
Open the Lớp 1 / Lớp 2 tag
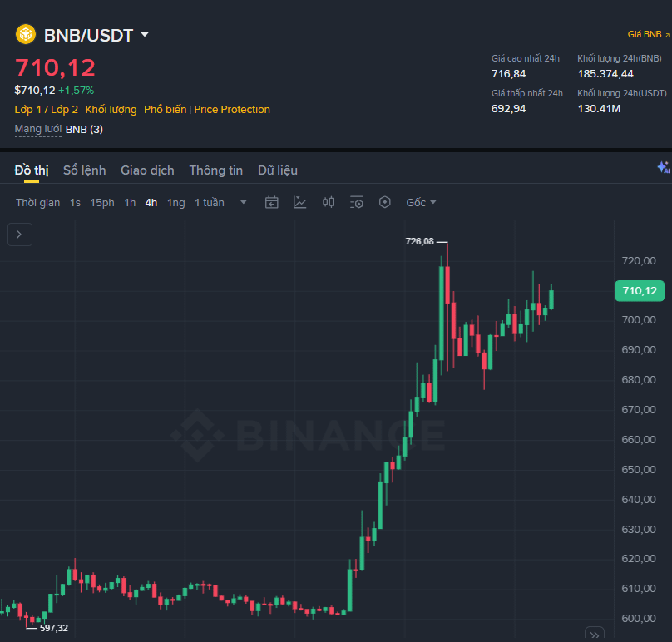(47, 110)
